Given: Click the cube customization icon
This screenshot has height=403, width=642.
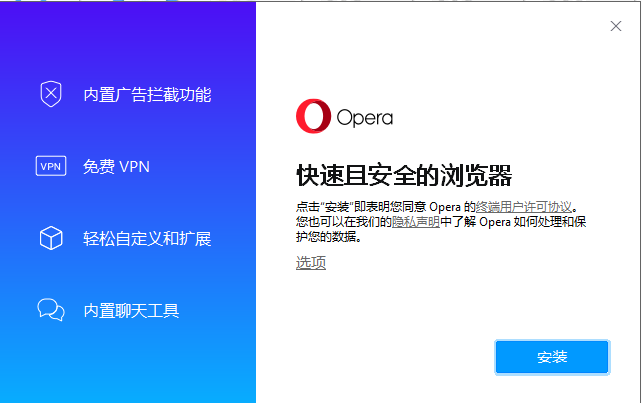Looking at the screenshot, I should (51, 238).
